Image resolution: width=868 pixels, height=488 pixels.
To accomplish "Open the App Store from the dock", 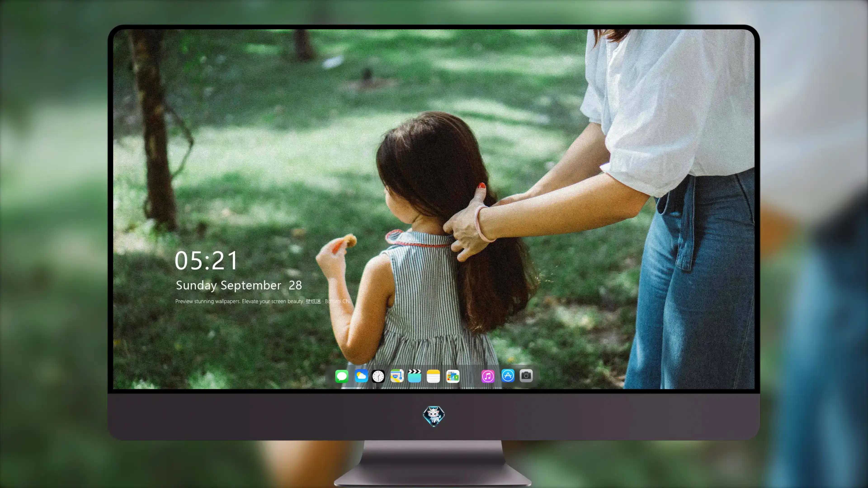I will click(x=508, y=375).
